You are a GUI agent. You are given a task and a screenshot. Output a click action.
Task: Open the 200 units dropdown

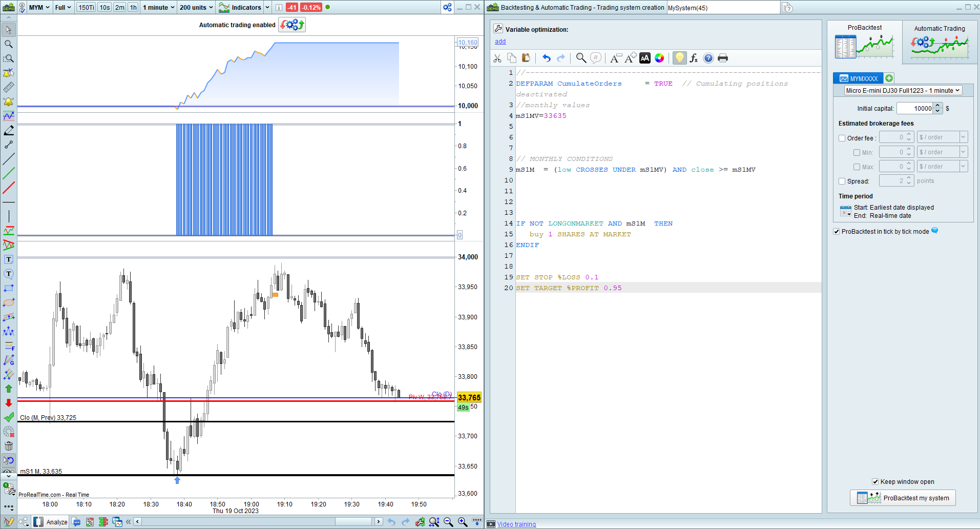pyautogui.click(x=196, y=7)
